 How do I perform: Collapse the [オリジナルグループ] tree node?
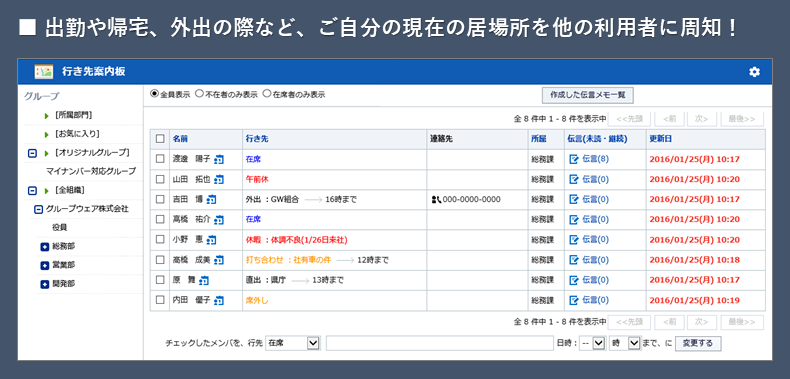[32, 153]
